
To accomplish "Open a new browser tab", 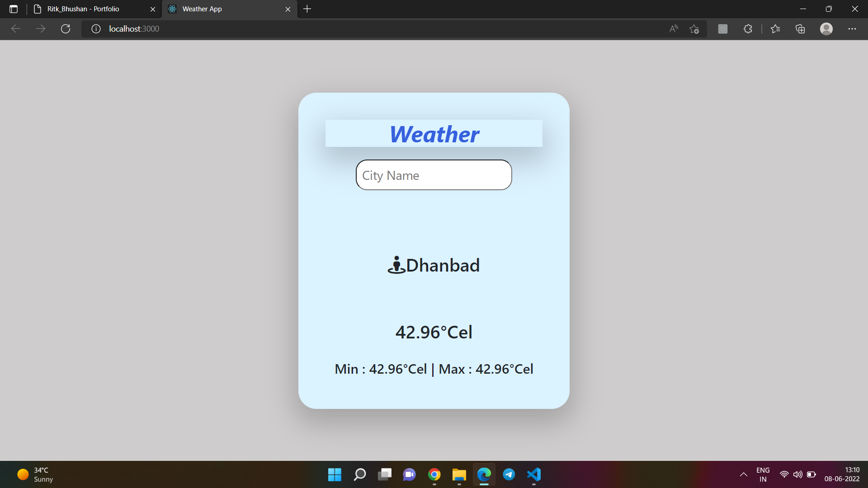I will [307, 9].
